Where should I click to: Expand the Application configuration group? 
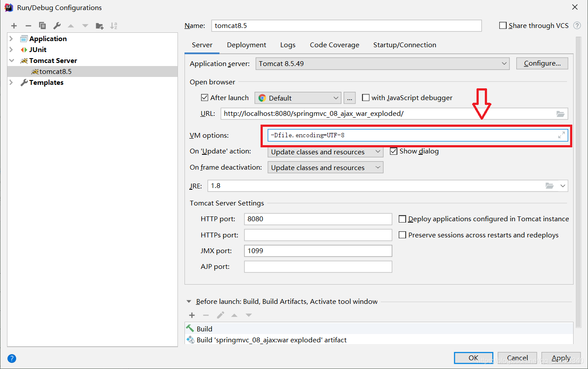[11, 39]
